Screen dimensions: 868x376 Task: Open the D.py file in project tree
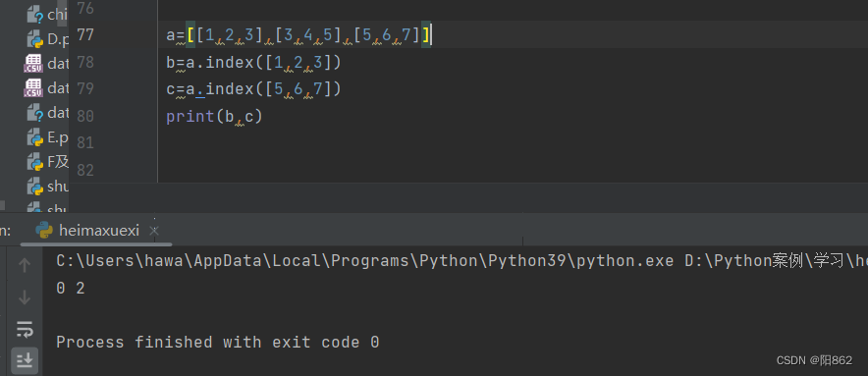(x=47, y=39)
